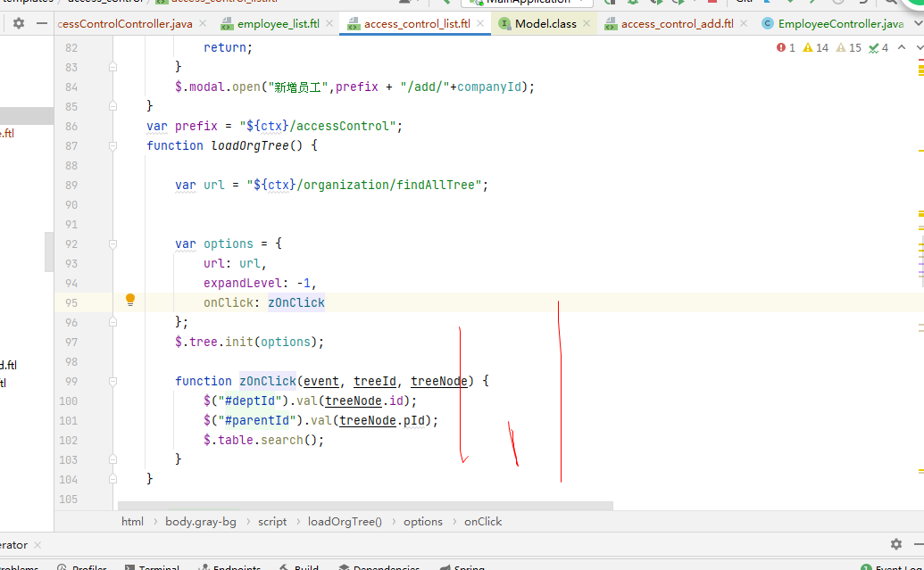Viewport: 924px width, 570px height.
Task: Click onClick breadcrumb
Action: click(483, 522)
